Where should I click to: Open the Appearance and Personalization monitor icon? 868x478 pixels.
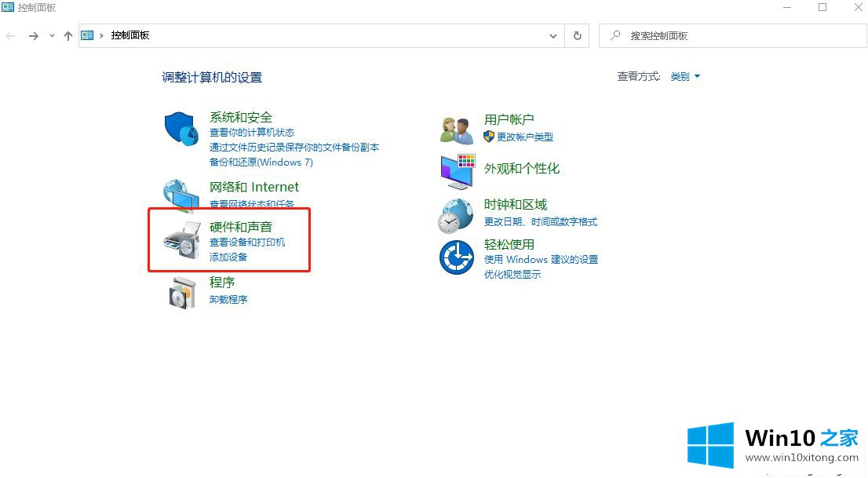click(x=458, y=172)
